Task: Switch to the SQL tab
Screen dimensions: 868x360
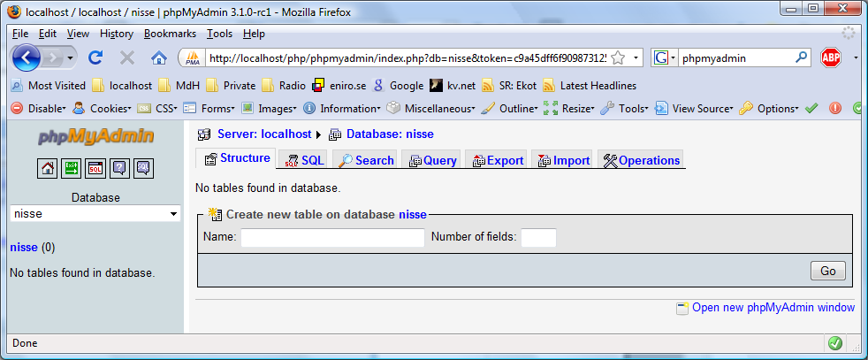Action: coord(303,161)
